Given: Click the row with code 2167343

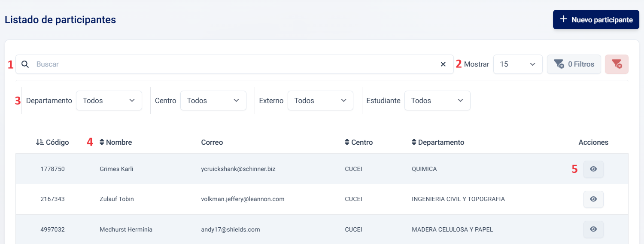Looking at the screenshot, I should (52, 199).
